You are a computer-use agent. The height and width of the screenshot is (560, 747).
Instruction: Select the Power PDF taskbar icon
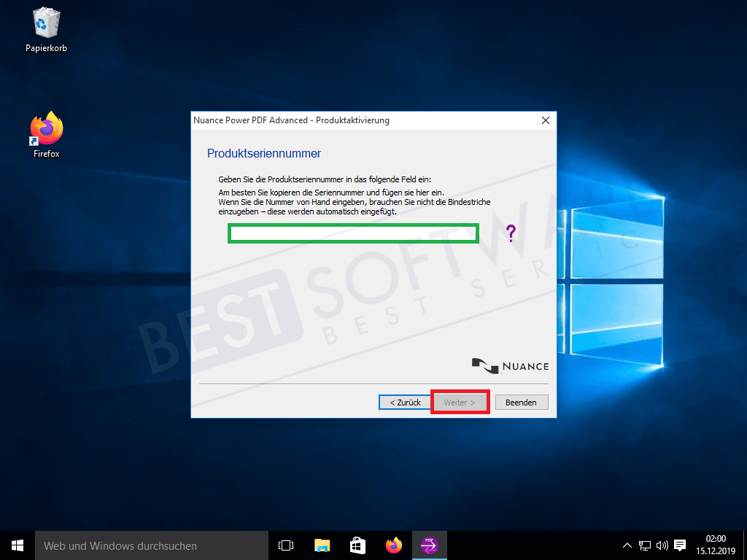pos(430,545)
